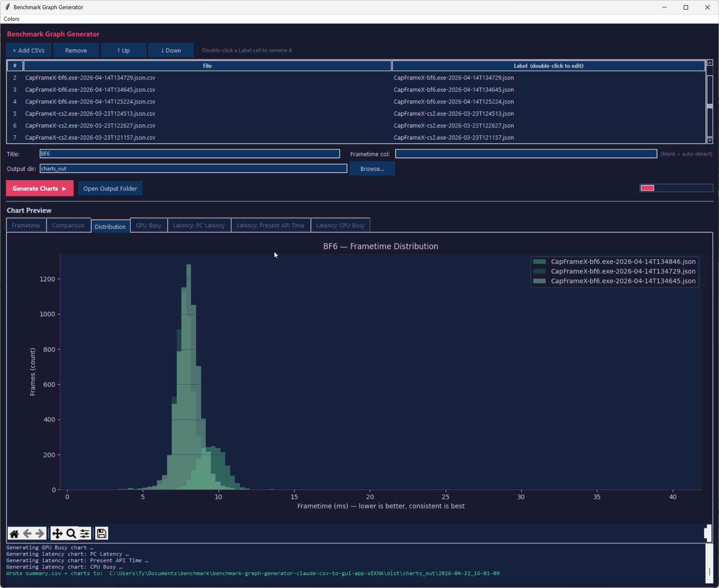This screenshot has width=719, height=588.
Task: Click the red progress bar indicator
Action: tap(647, 187)
